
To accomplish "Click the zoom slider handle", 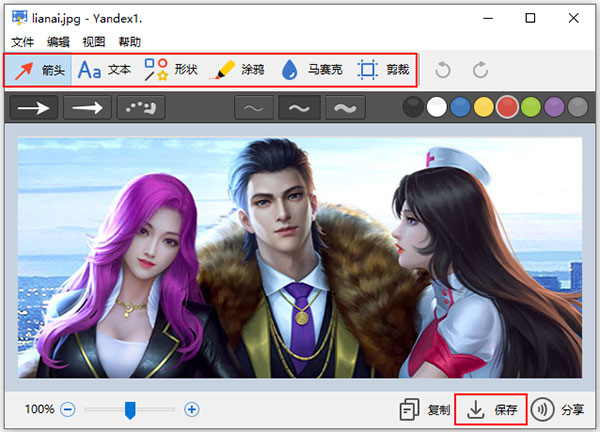I will (x=130, y=409).
